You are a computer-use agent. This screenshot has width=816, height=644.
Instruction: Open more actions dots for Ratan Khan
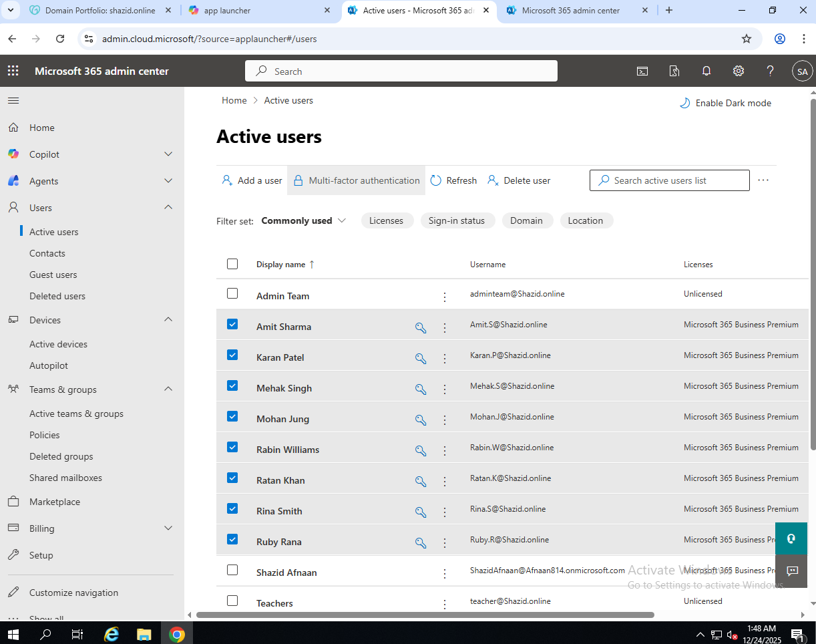point(445,481)
